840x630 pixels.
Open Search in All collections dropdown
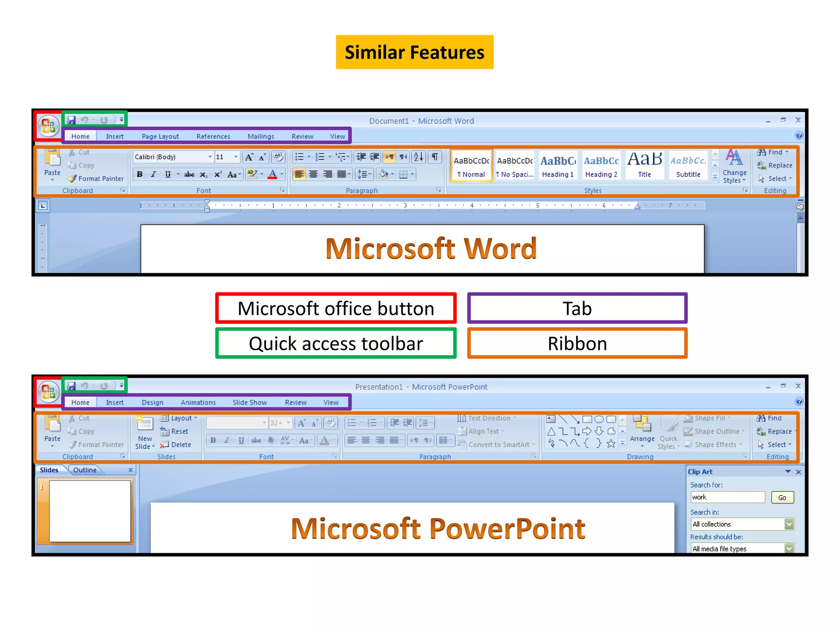pyautogui.click(x=789, y=524)
